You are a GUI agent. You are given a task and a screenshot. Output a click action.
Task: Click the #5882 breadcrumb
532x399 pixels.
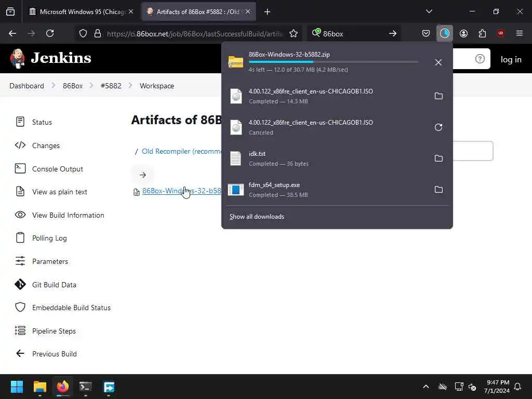111,86
